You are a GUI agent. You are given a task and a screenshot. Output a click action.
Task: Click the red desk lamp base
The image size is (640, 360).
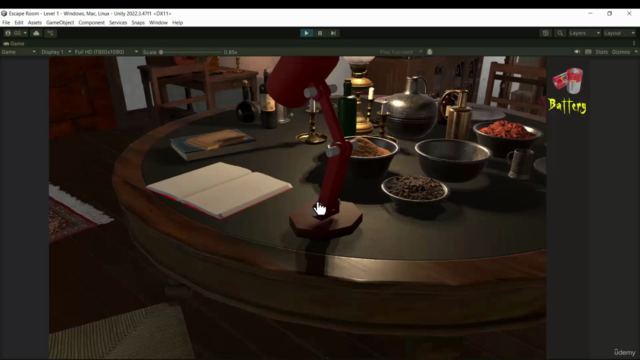point(326,222)
